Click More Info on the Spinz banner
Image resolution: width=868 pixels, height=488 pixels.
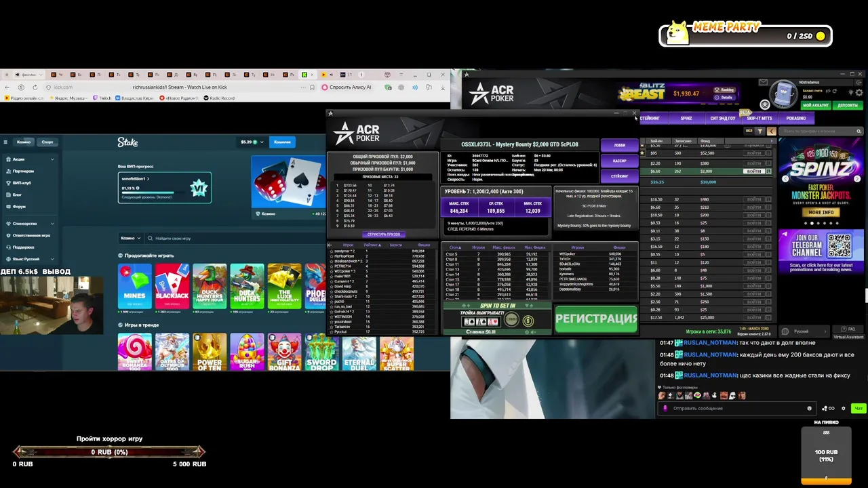click(x=821, y=212)
